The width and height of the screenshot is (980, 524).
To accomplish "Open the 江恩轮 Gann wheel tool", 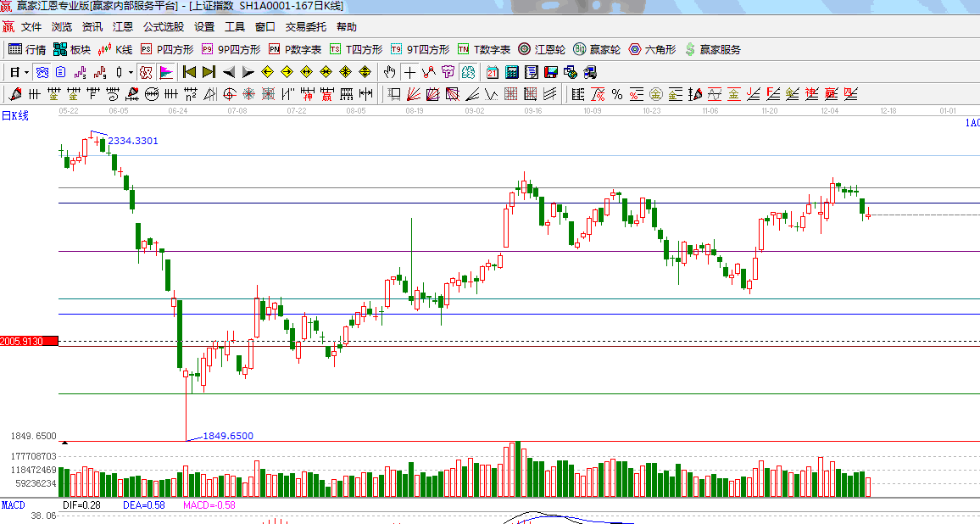I will (542, 49).
